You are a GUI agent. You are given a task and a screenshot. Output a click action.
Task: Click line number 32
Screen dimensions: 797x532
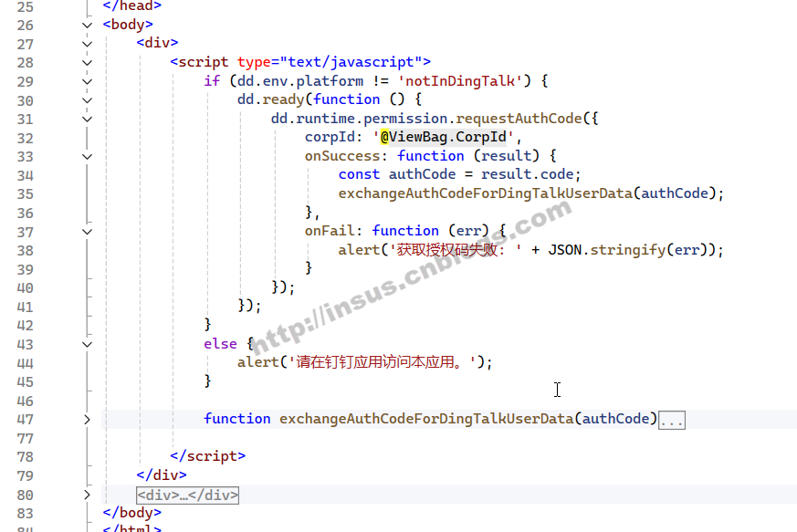point(25,138)
